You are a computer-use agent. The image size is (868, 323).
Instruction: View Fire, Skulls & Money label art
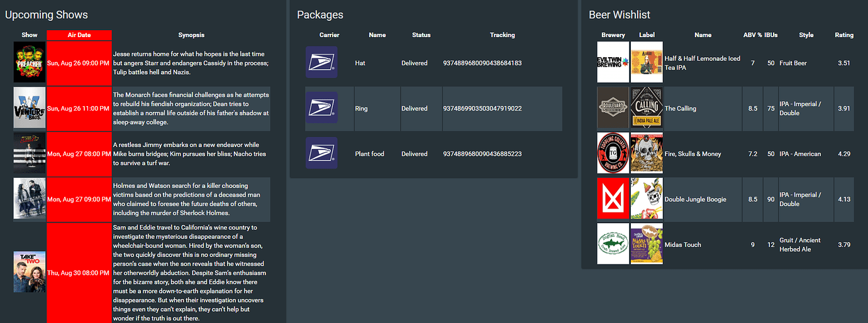pyautogui.click(x=647, y=153)
